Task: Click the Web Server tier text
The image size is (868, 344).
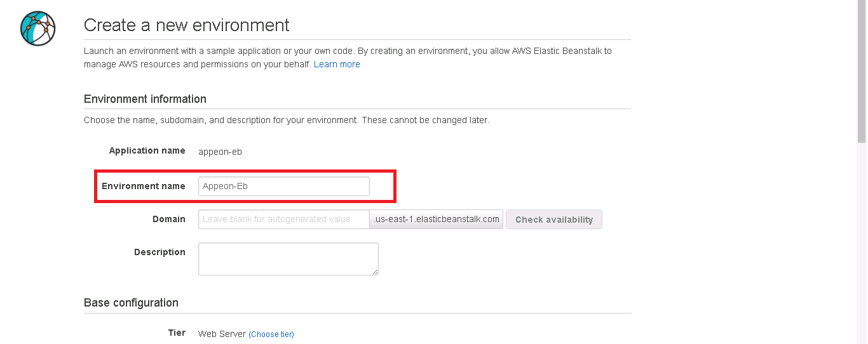Action: 222,334
